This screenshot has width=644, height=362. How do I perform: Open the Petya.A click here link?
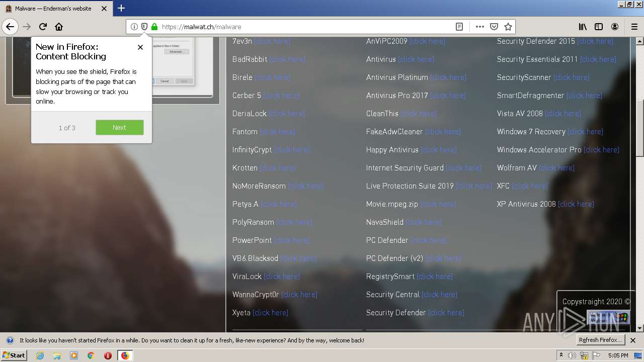click(x=279, y=204)
